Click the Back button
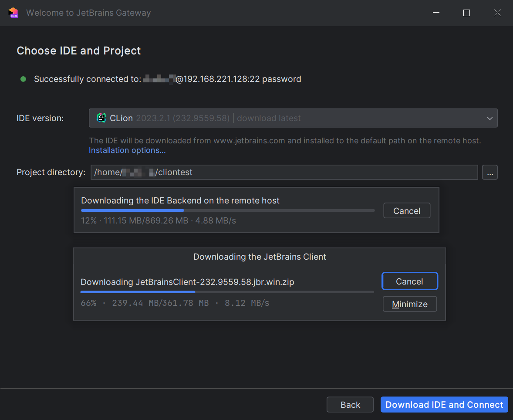Viewport: 513px width, 420px height. pyautogui.click(x=350, y=405)
